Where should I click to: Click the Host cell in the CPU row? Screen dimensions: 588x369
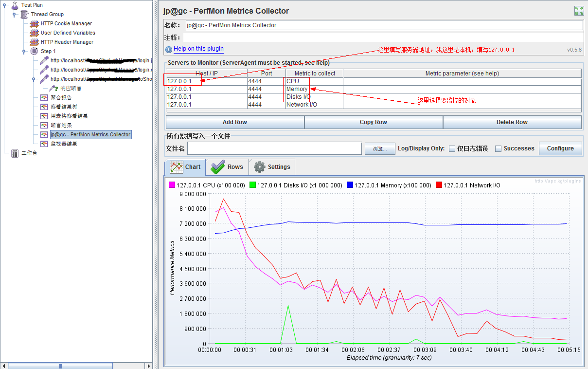(206, 81)
